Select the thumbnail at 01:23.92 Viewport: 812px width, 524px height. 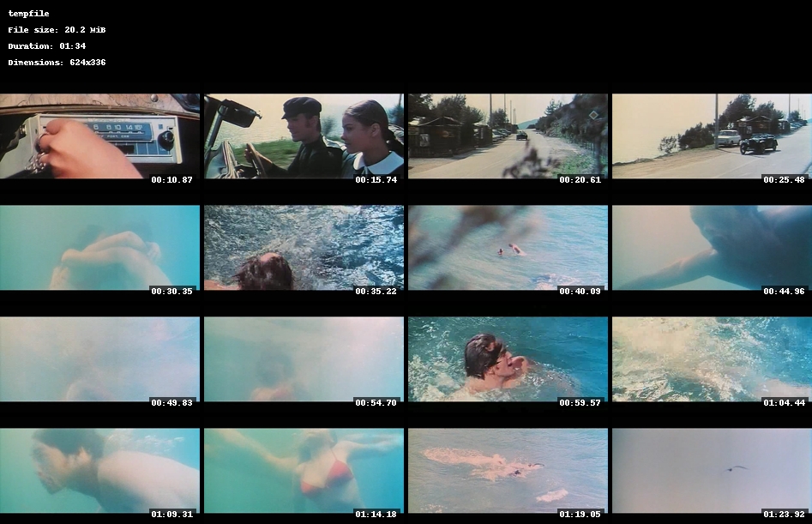coord(712,471)
